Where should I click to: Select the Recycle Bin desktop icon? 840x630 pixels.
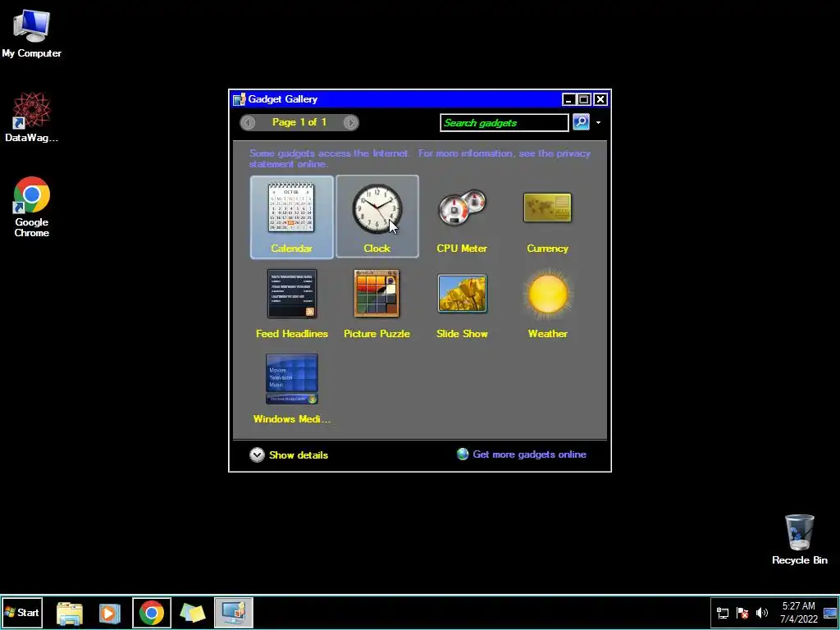click(x=799, y=540)
